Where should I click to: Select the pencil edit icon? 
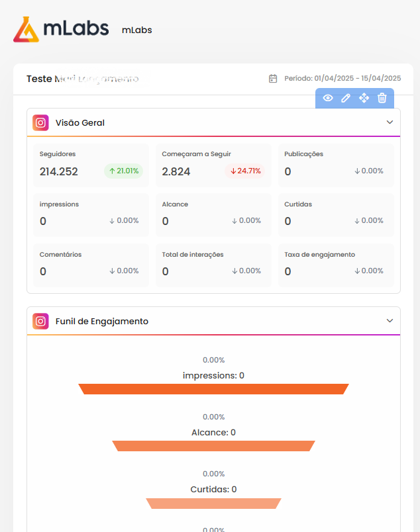(345, 98)
